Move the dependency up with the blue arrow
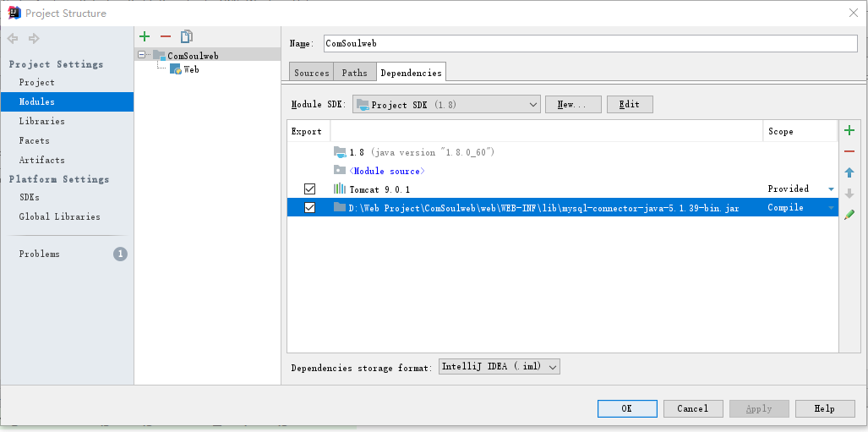The image size is (868, 432). tap(849, 172)
